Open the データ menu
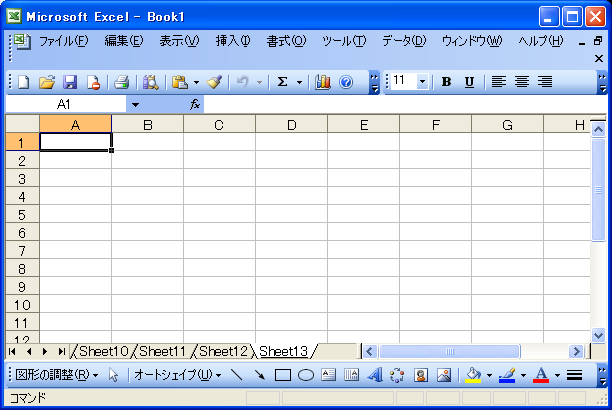Viewport: 612px width, 410px height. pyautogui.click(x=404, y=41)
